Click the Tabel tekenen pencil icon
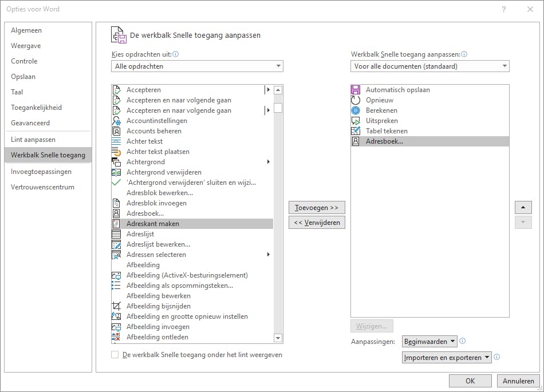This screenshot has height=392, width=544. click(356, 131)
